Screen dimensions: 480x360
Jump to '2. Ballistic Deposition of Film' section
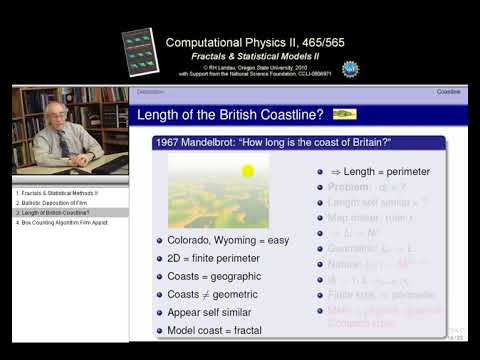tap(52, 203)
